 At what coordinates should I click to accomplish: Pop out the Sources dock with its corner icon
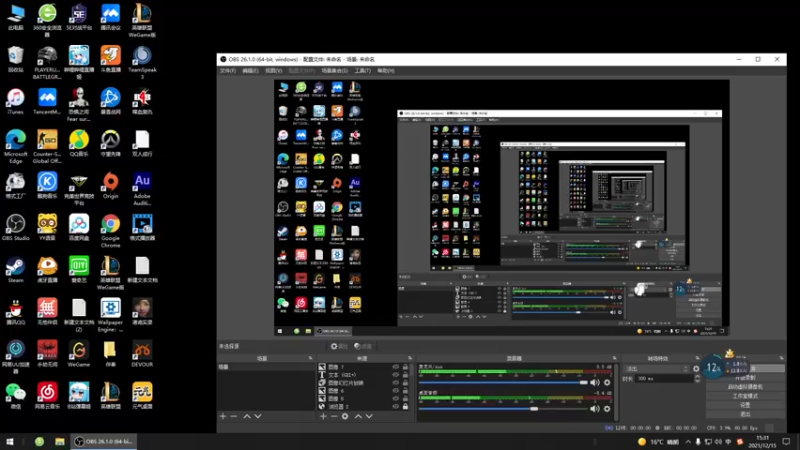tap(410, 358)
